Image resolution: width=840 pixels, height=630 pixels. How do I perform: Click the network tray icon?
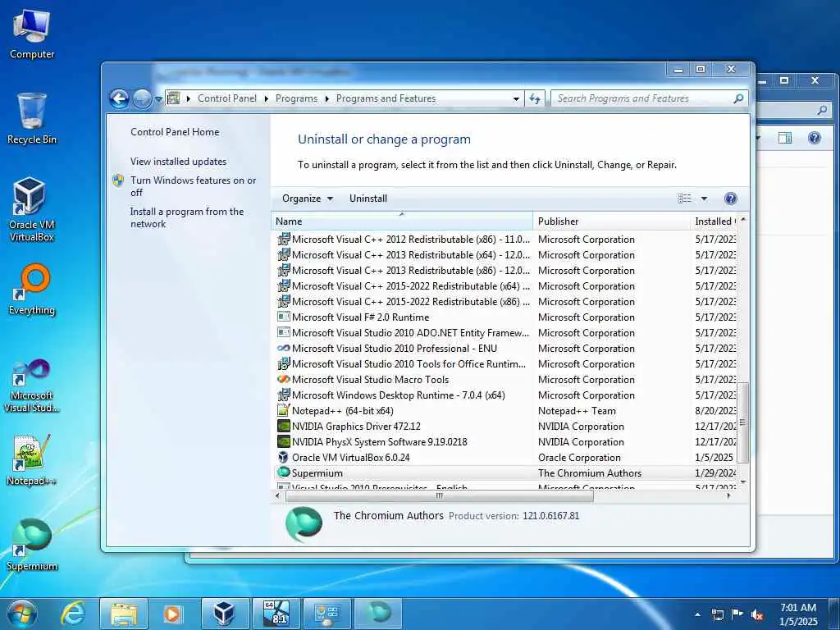[x=717, y=615]
